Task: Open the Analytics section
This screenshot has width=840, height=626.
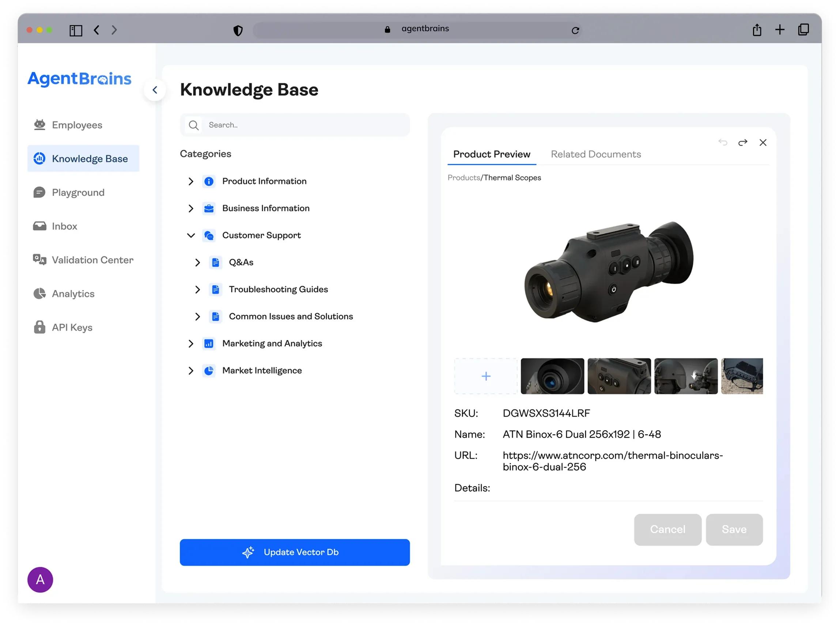Action: 73,294
